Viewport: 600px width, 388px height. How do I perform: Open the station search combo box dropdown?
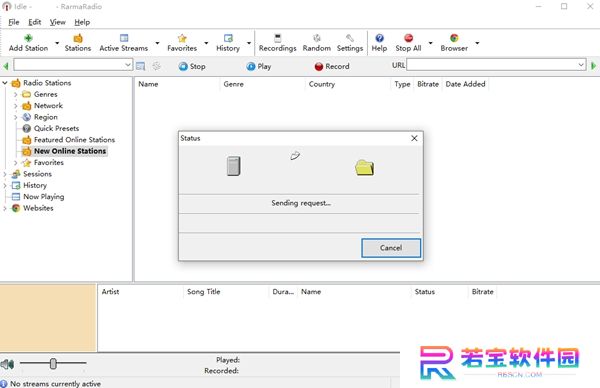pos(128,65)
